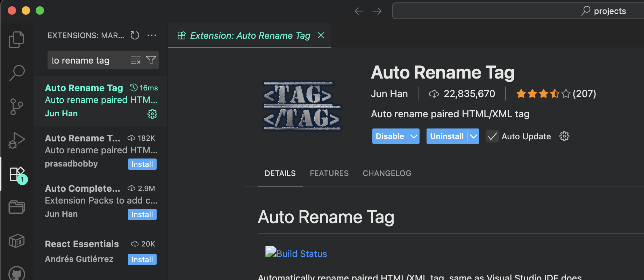This screenshot has height=280, width=644.
Task: Expand the Uninstall button dropdown arrow
Action: pyautogui.click(x=474, y=136)
